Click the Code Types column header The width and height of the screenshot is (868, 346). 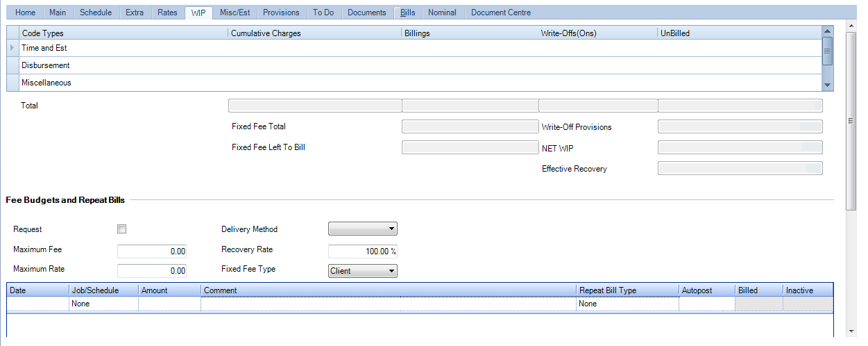(x=124, y=33)
